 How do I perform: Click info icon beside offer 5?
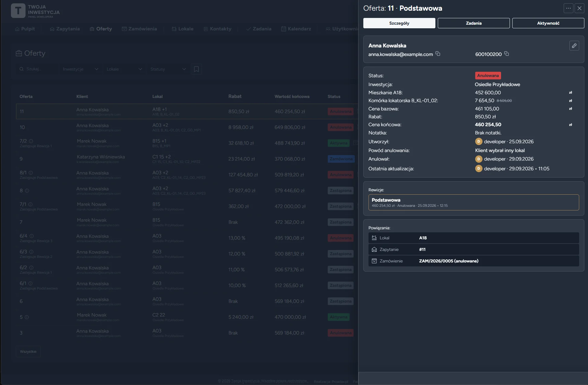27,317
